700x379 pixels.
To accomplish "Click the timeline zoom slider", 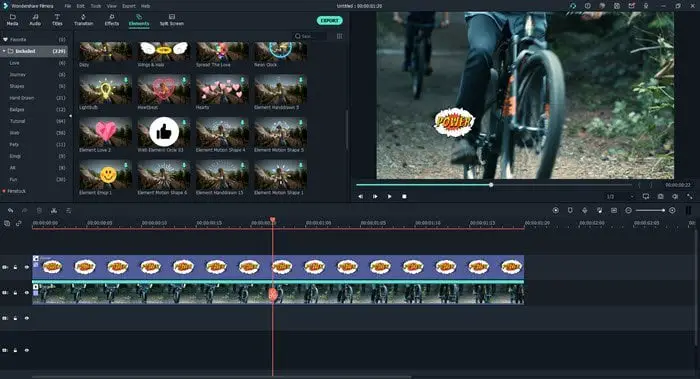I will click(x=650, y=210).
